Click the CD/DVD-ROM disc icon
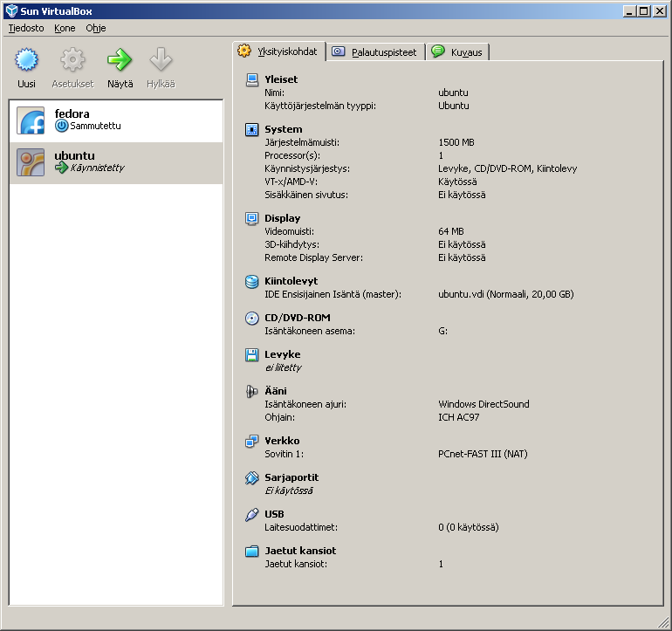The image size is (672, 631). [252, 318]
